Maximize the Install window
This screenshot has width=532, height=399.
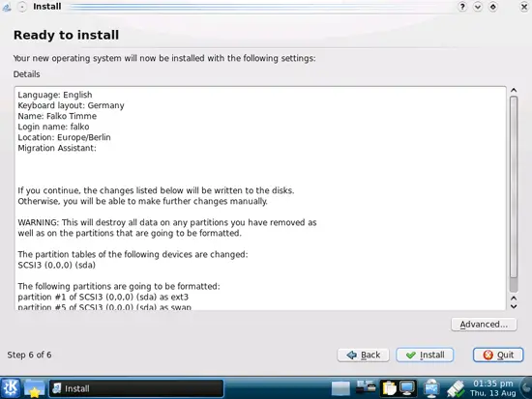[x=493, y=7]
